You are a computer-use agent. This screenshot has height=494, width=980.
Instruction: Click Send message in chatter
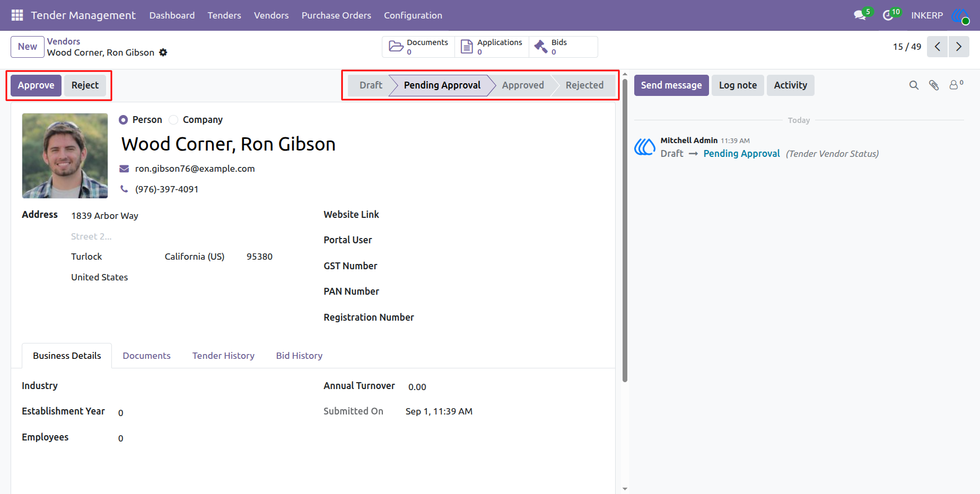(671, 85)
